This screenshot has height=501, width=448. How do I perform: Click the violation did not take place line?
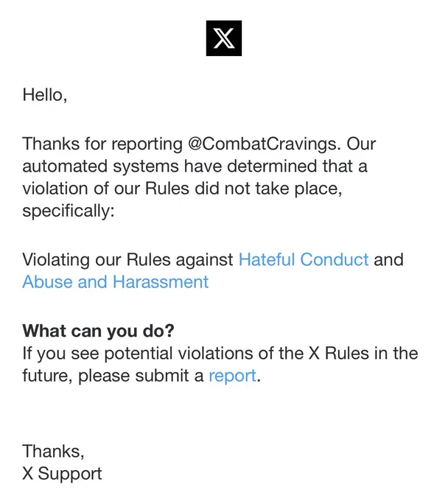[x=182, y=189]
